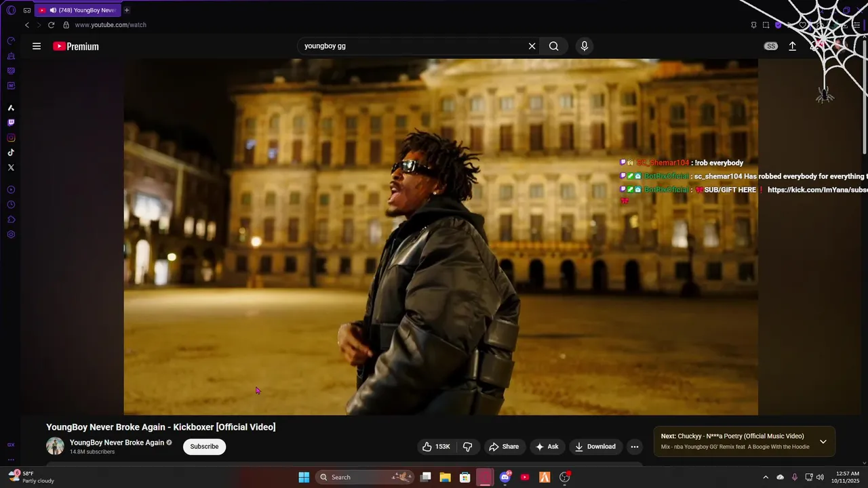Pin icon in address bar

pyautogui.click(x=753, y=25)
